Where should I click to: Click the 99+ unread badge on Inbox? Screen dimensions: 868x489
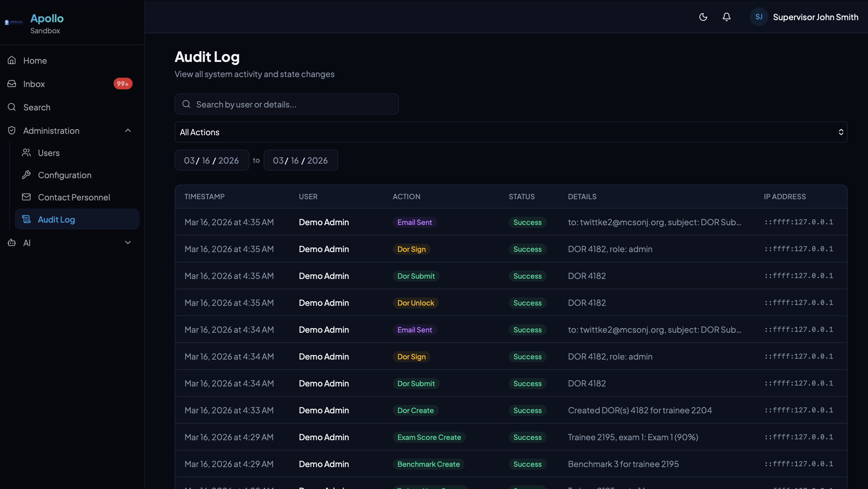coord(123,84)
